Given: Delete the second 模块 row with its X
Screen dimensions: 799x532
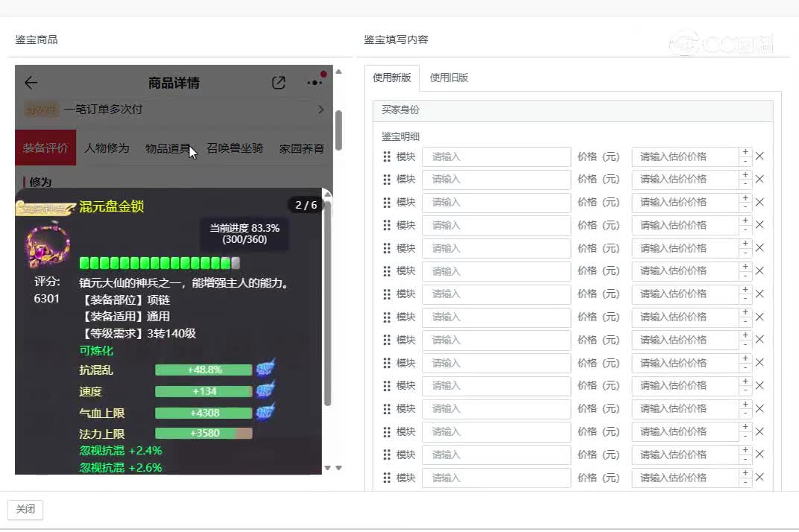Looking at the screenshot, I should click(x=759, y=180).
